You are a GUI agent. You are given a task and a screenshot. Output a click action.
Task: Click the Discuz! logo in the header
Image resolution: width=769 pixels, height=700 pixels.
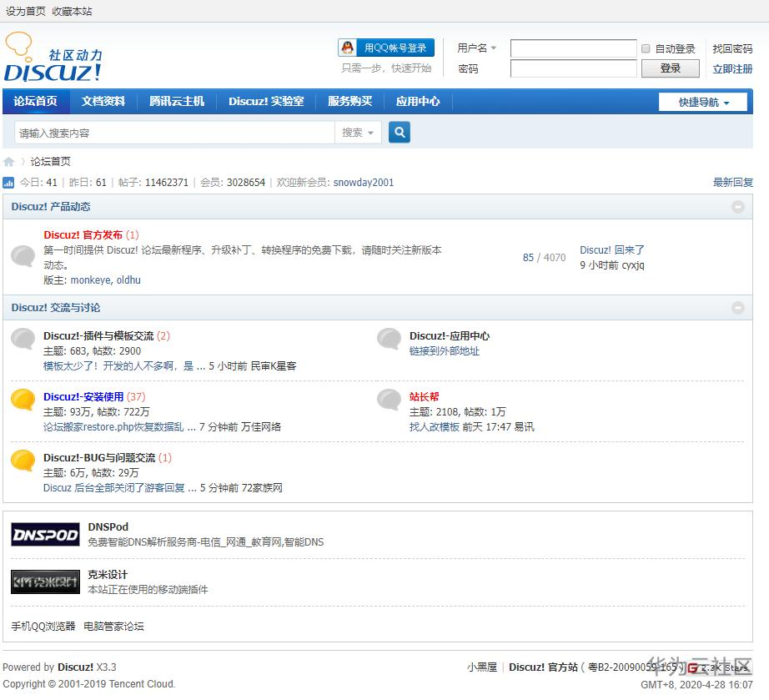pos(53,57)
